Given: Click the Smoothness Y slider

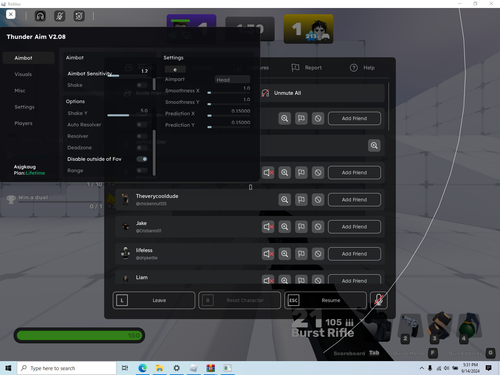Looking at the screenshot, I should click(228, 104).
